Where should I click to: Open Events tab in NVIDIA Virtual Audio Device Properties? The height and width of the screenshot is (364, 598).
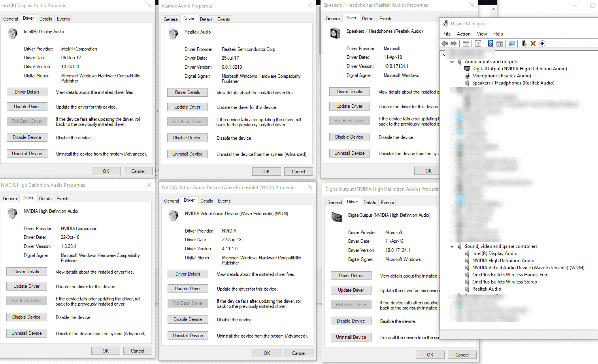click(x=224, y=201)
